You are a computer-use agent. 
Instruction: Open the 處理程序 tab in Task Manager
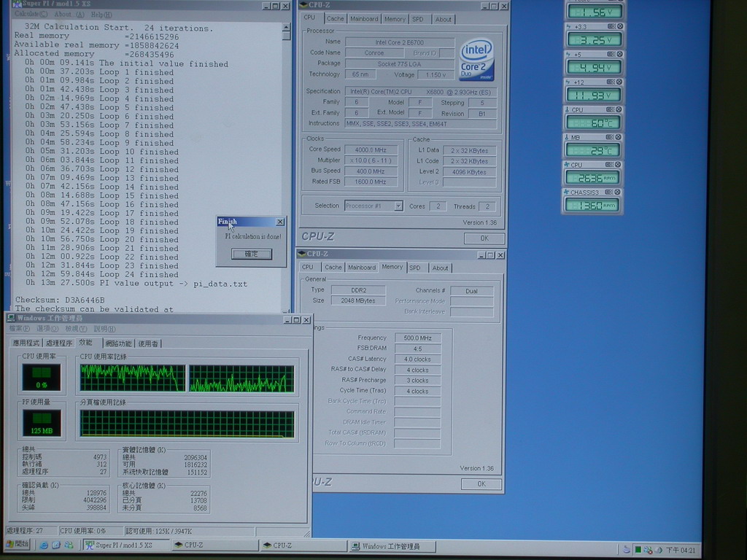pyautogui.click(x=59, y=343)
